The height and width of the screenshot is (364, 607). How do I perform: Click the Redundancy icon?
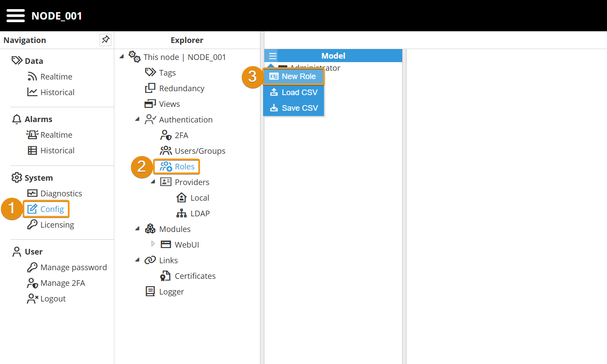tap(150, 88)
